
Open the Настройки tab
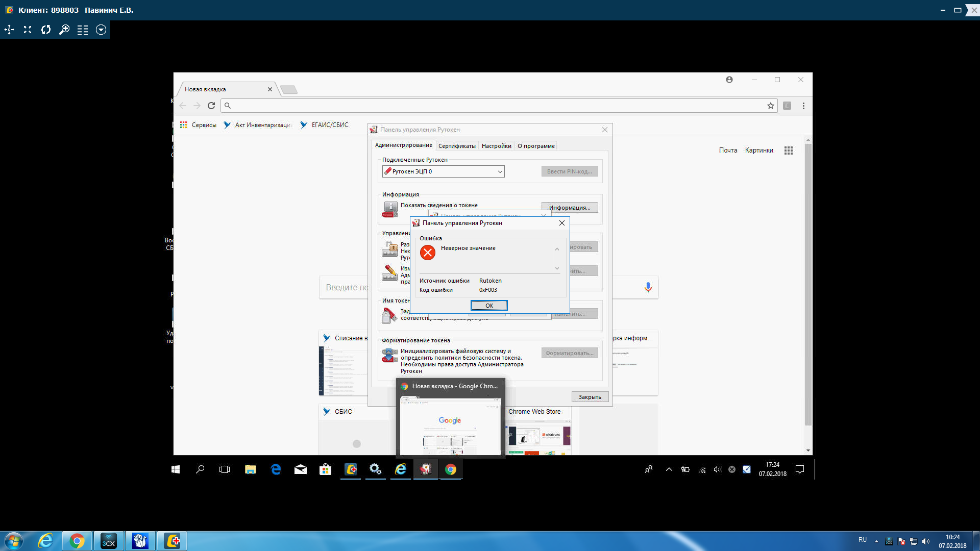point(496,146)
